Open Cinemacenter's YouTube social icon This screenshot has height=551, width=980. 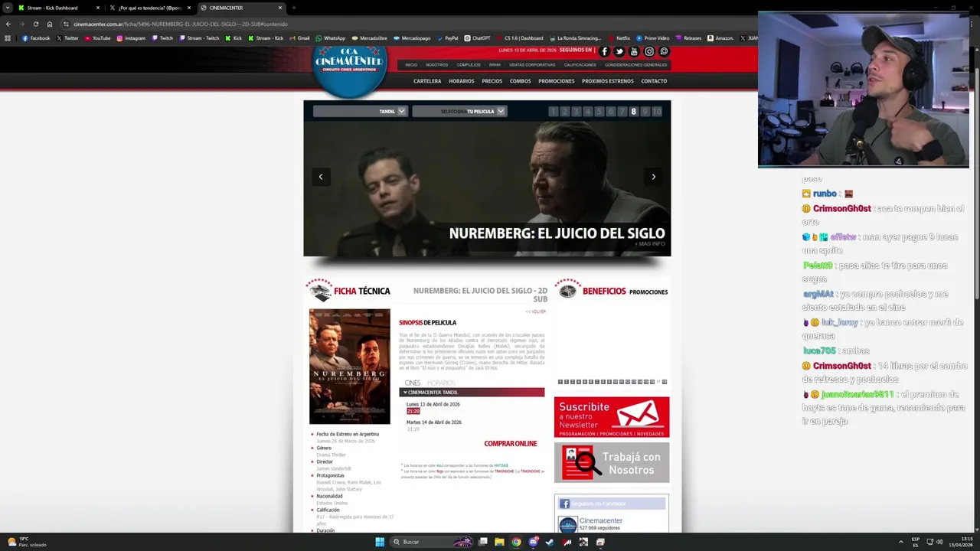pos(634,51)
